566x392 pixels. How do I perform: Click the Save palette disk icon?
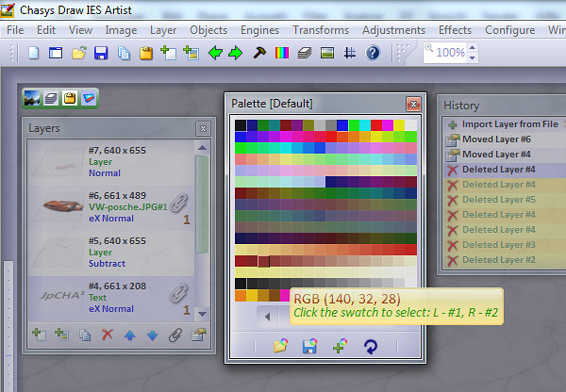pos(308,347)
